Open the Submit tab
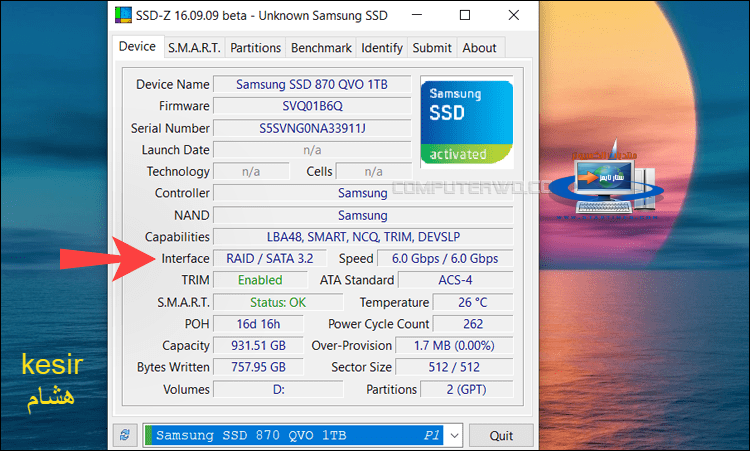750x451 pixels. (432, 48)
